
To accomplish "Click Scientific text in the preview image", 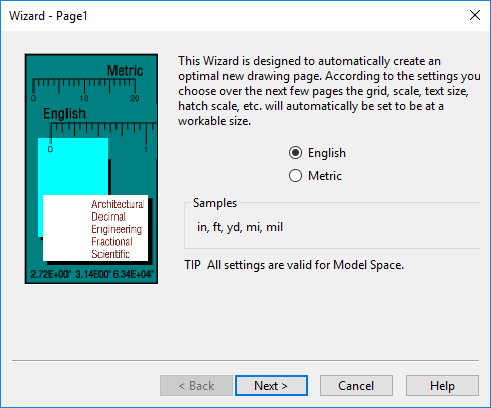I will pyautogui.click(x=110, y=254).
